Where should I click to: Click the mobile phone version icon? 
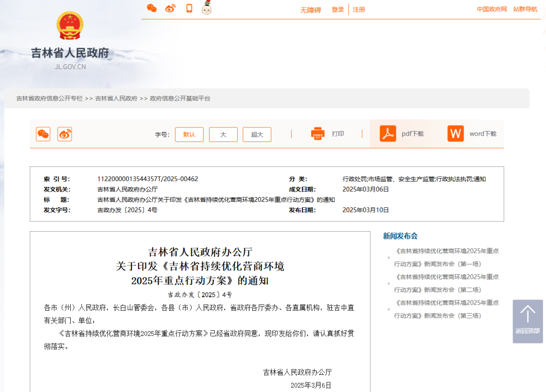pos(189,8)
